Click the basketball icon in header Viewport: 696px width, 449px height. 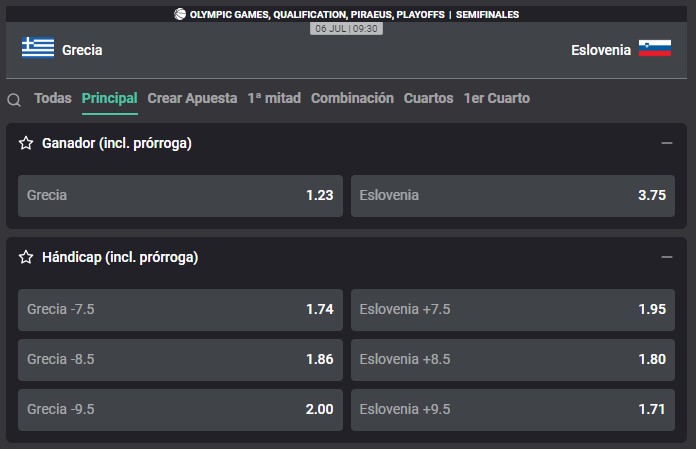[180, 14]
